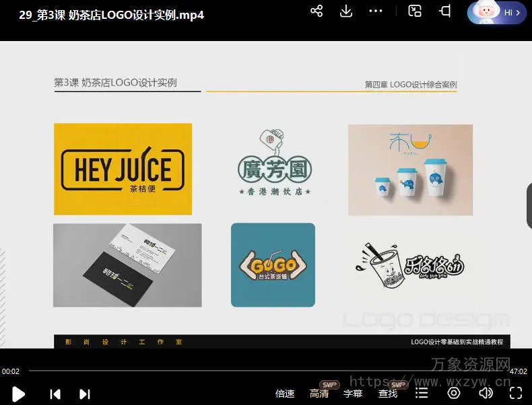Open the player settings hexagon icon

[453, 393]
